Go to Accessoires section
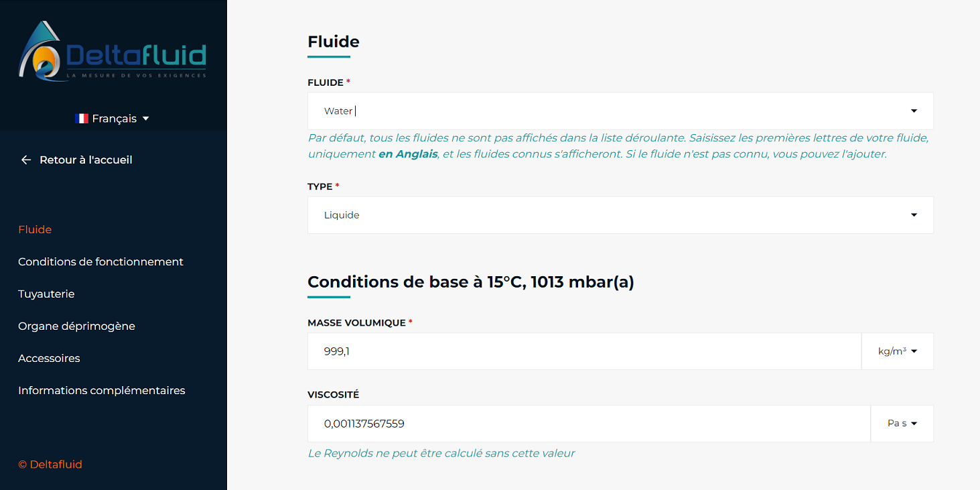Viewport: 980px width, 490px height. (49, 358)
